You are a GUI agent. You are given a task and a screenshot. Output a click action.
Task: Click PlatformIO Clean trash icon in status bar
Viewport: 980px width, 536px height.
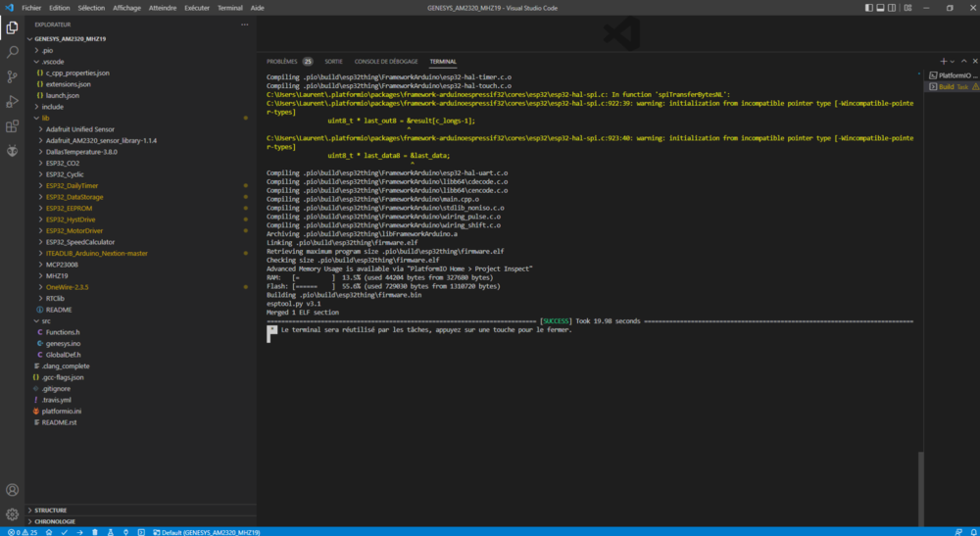[95, 532]
